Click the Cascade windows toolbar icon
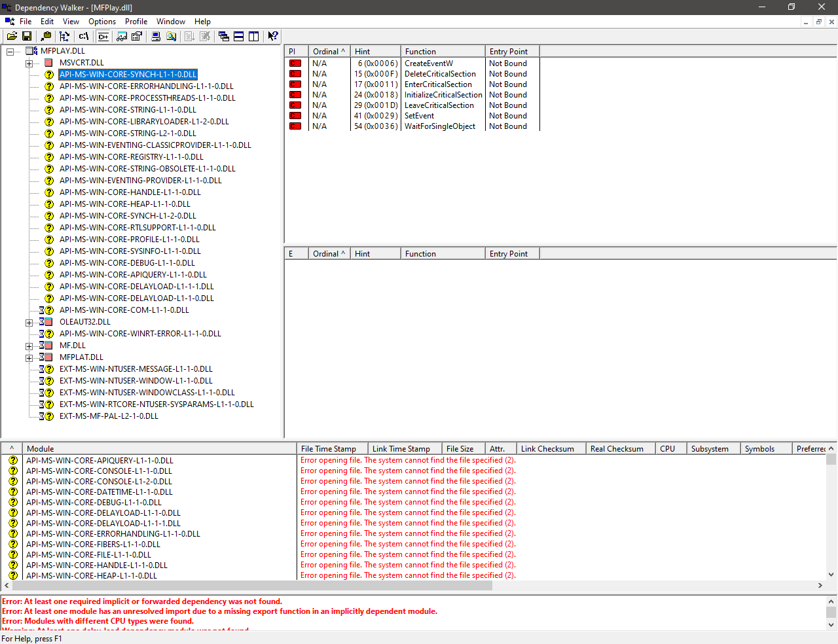Screen dimensions: 838x644 pos(224,37)
